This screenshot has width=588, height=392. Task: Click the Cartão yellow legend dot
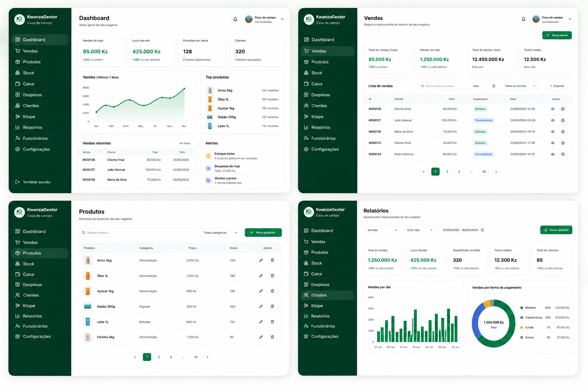pyautogui.click(x=522, y=328)
